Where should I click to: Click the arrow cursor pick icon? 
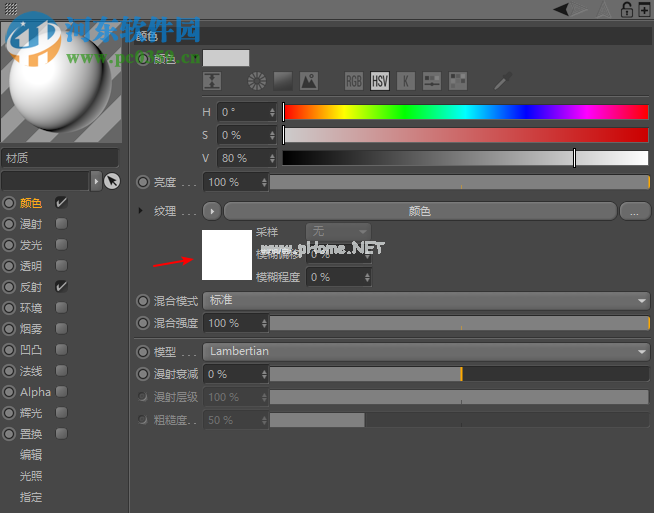[x=112, y=181]
